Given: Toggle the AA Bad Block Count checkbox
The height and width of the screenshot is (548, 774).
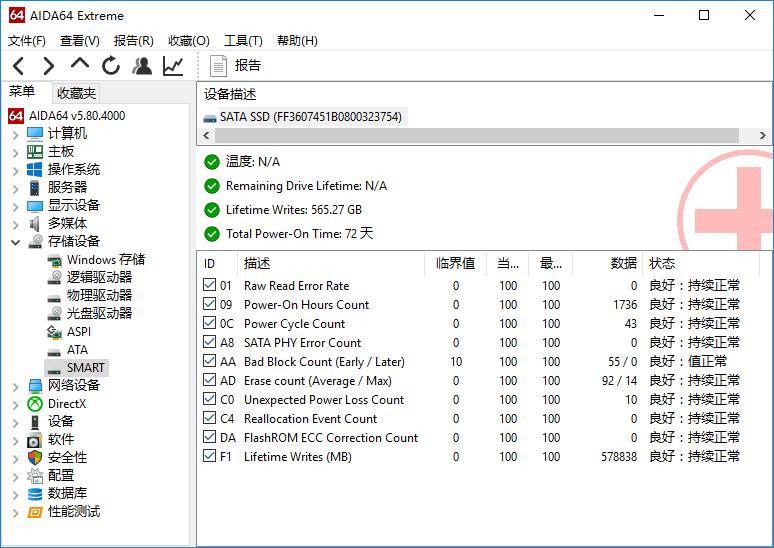Looking at the screenshot, I should tap(209, 361).
